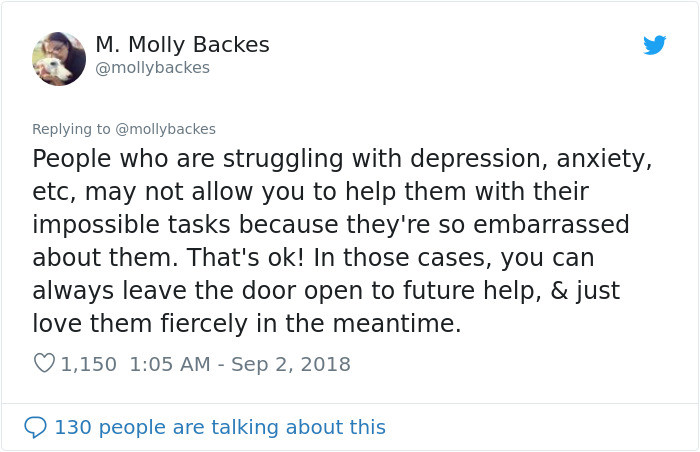The image size is (700, 452).
Task: Click the phrase impossible tasks in the tweet
Action: 131,226
